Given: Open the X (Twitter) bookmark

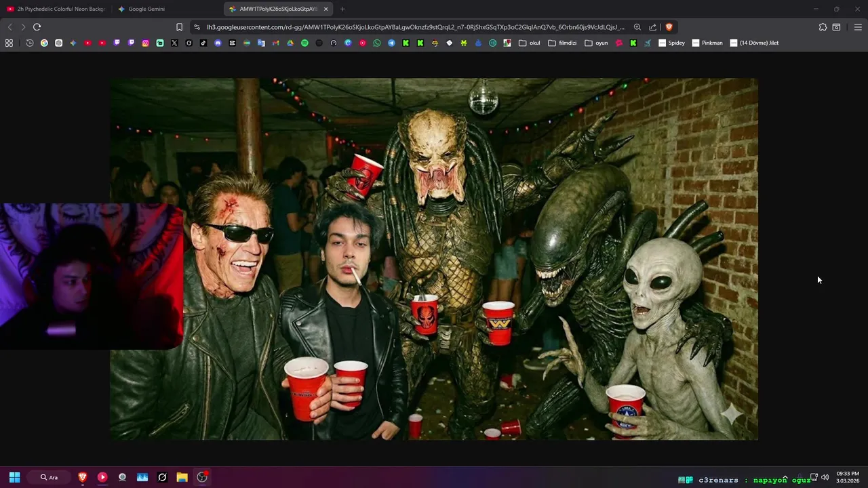Looking at the screenshot, I should (x=174, y=43).
